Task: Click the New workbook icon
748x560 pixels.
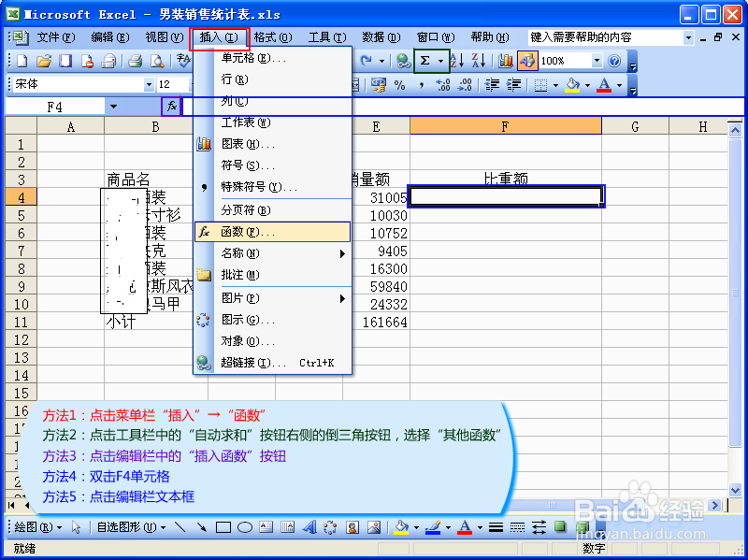Action: 22,61
